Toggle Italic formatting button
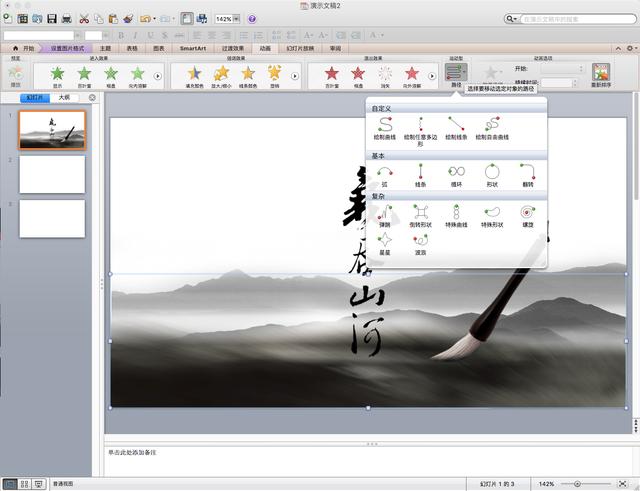 tap(135, 36)
